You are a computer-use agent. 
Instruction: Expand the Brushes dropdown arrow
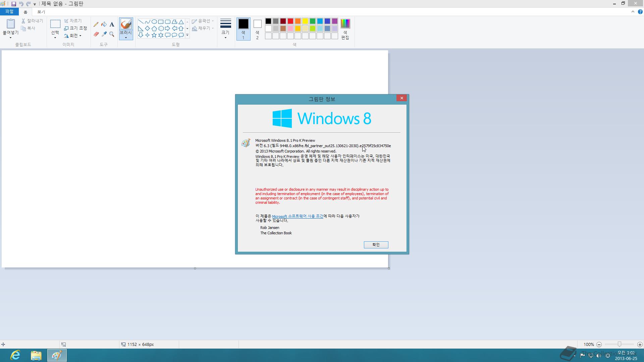pyautogui.click(x=126, y=38)
